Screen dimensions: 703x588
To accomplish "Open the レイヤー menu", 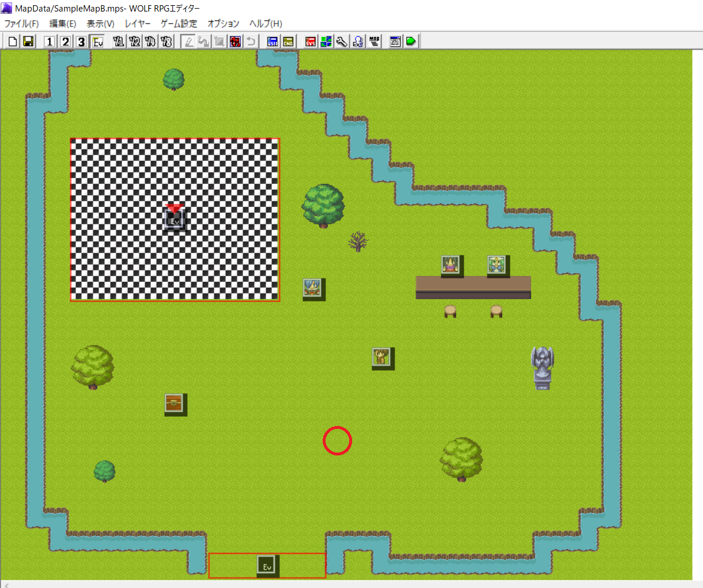I will pos(138,24).
